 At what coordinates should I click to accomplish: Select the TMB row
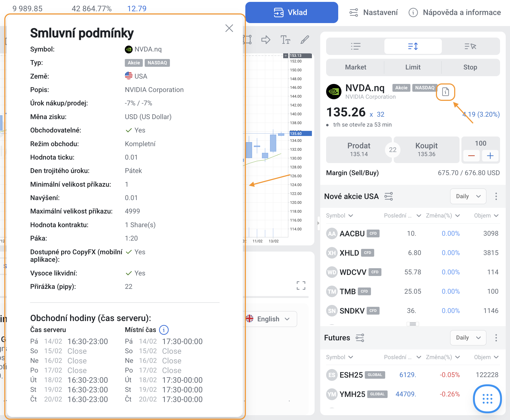pos(413,291)
